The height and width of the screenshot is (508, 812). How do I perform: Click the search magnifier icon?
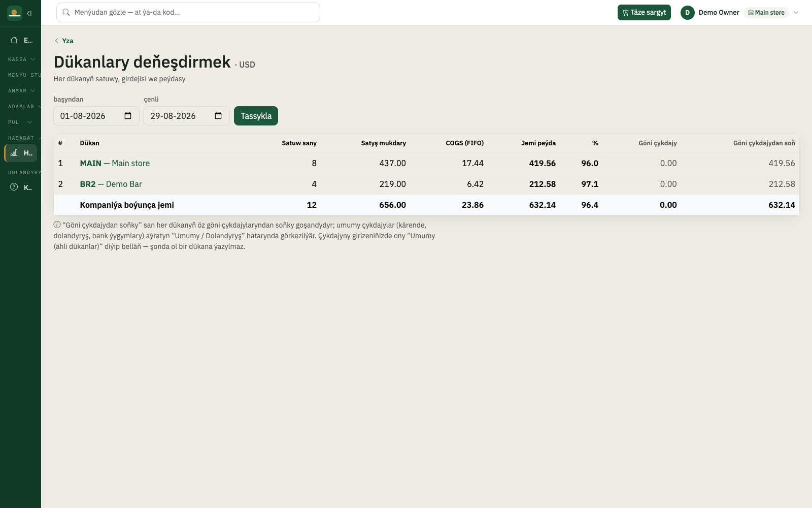click(x=66, y=12)
